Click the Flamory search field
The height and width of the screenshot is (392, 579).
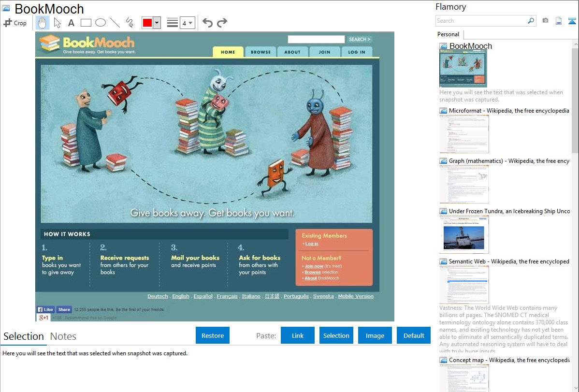481,21
